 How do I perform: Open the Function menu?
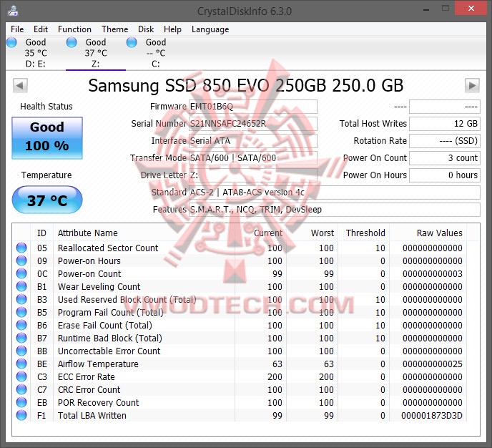[x=74, y=29]
